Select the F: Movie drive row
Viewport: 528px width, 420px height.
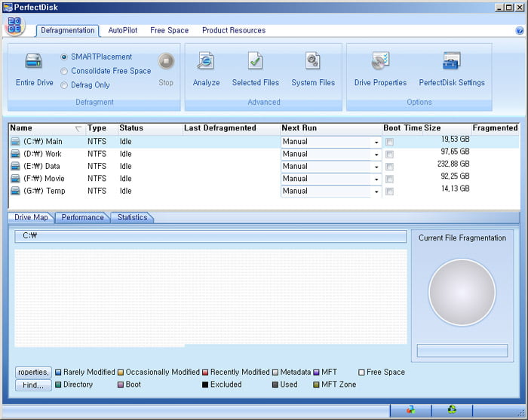45,179
